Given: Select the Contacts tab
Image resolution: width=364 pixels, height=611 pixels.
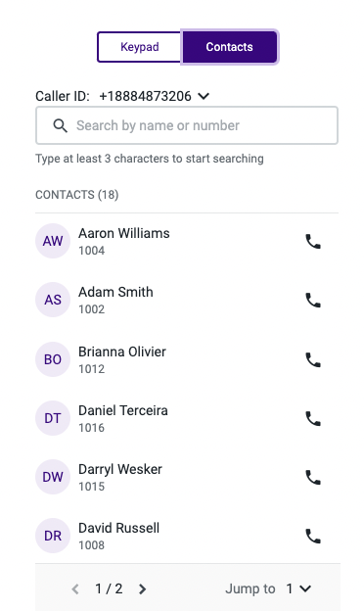Looking at the screenshot, I should [x=229, y=47].
